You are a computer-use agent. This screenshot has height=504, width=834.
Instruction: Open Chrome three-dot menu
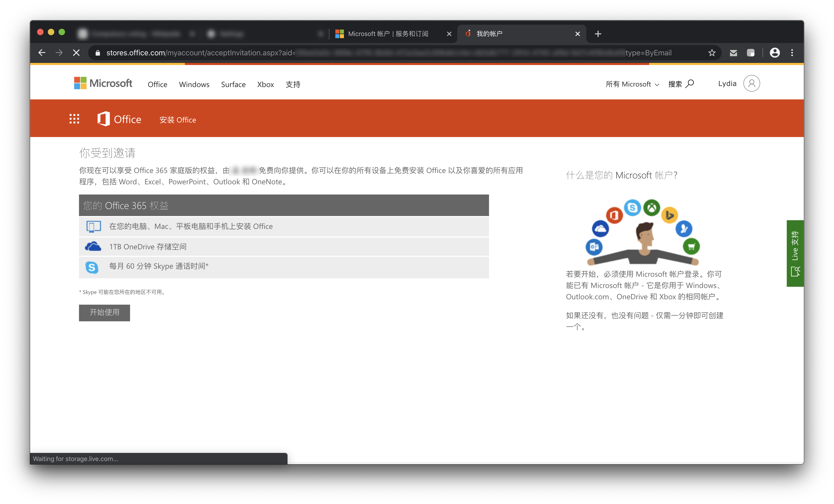pos(792,53)
